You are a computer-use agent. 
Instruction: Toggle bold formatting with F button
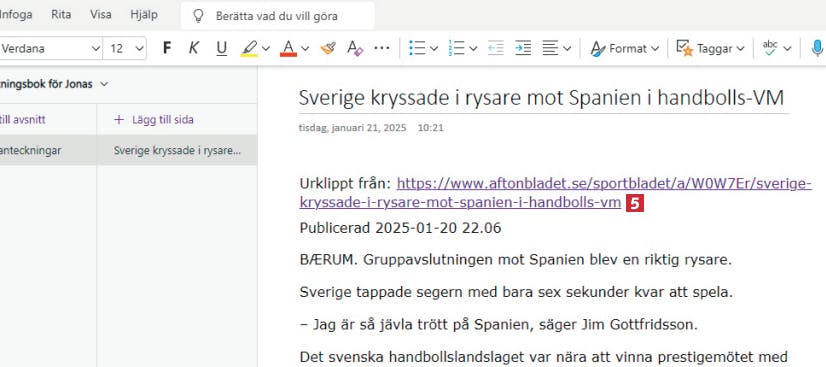click(167, 48)
